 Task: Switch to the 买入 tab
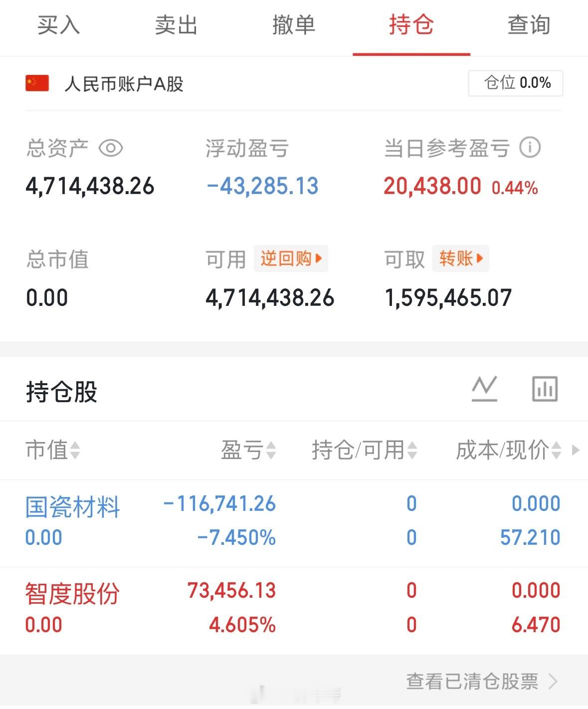[58, 25]
